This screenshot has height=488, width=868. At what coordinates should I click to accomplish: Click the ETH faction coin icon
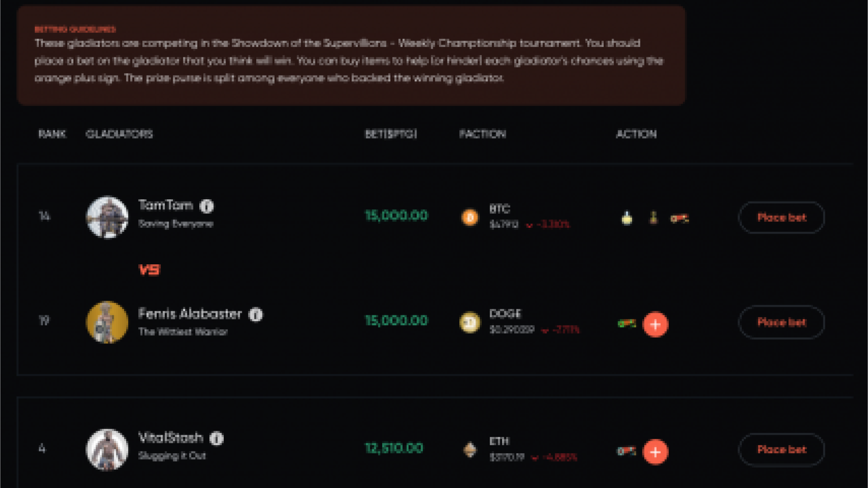pyautogui.click(x=470, y=450)
